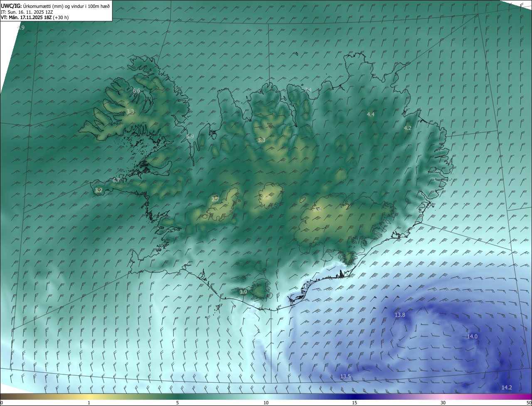532x406 pixels.
Task: Click the map value 6.7
Action: pyautogui.click(x=116, y=180)
